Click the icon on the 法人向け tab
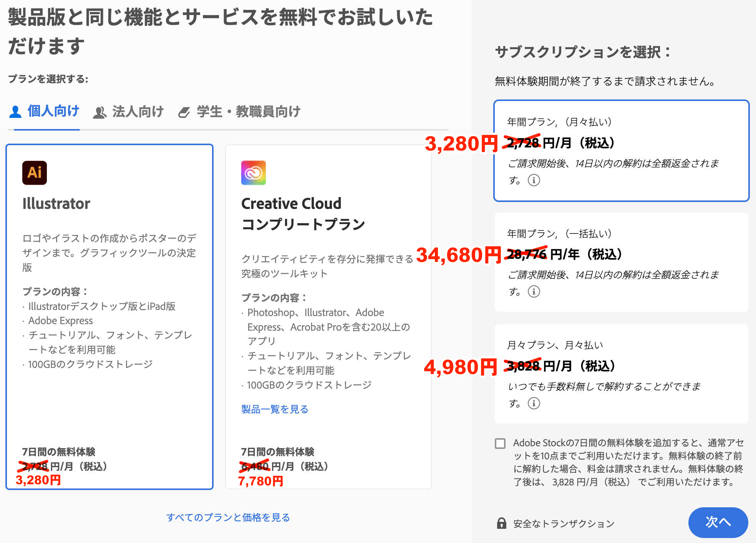 pyautogui.click(x=100, y=112)
